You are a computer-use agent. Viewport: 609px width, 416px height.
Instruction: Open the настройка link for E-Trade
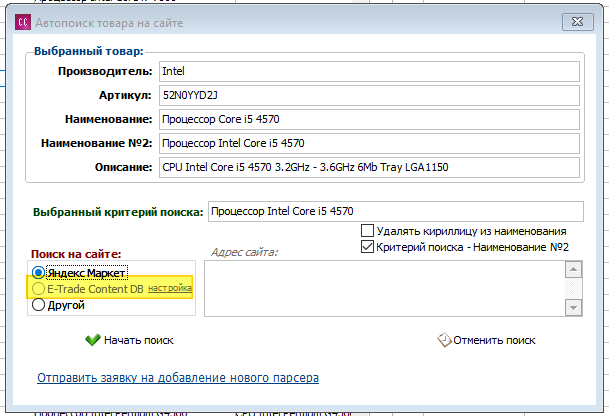(x=170, y=289)
